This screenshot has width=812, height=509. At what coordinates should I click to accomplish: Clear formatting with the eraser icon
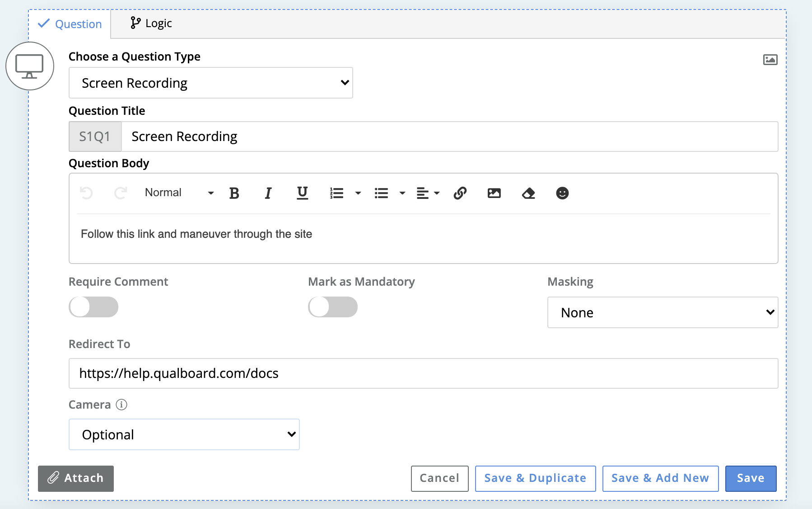point(528,193)
